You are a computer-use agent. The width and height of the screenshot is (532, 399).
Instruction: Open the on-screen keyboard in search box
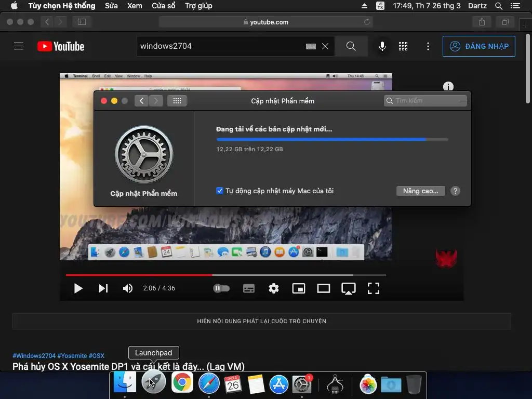[x=311, y=46]
